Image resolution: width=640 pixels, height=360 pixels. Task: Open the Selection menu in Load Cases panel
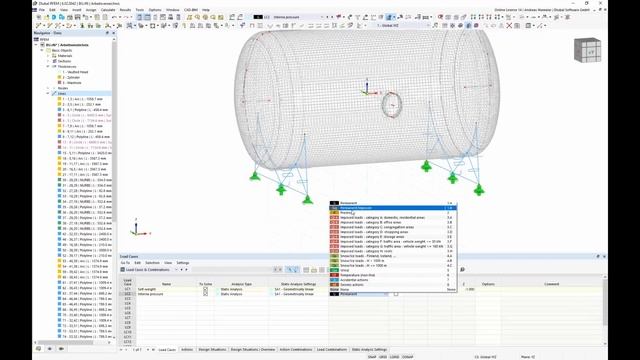tap(152, 263)
